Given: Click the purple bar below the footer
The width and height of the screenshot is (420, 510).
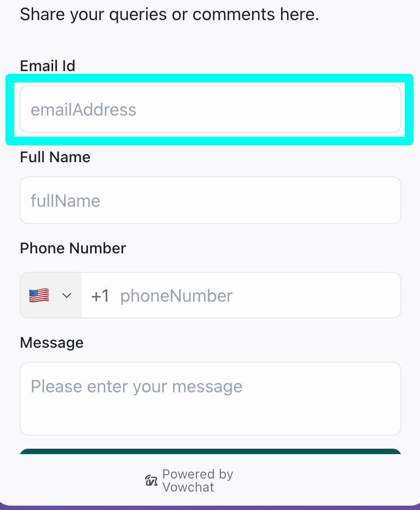Looking at the screenshot, I should tap(210, 507).
